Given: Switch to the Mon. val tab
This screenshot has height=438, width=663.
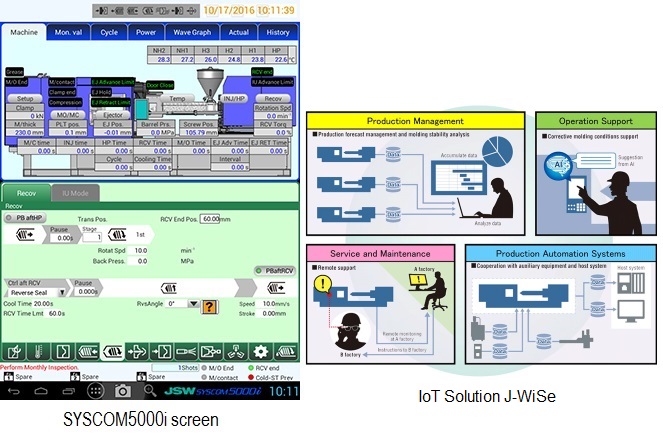Looking at the screenshot, I should tap(68, 32).
